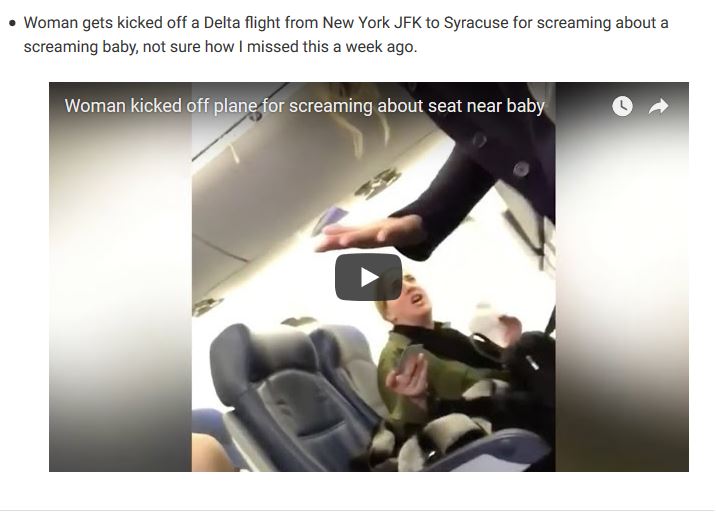716x517 pixels.
Task: Play the embedded YouTube video
Action: (368, 277)
